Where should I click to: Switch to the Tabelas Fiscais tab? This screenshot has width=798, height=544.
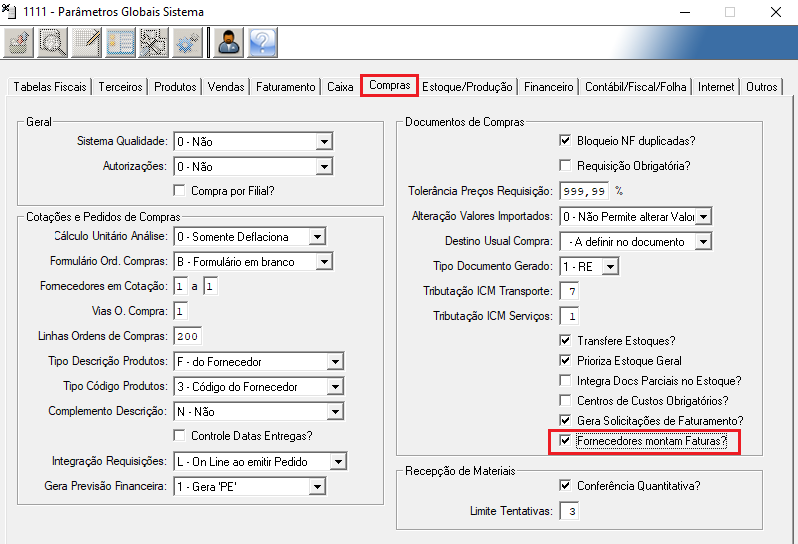[x=50, y=87]
